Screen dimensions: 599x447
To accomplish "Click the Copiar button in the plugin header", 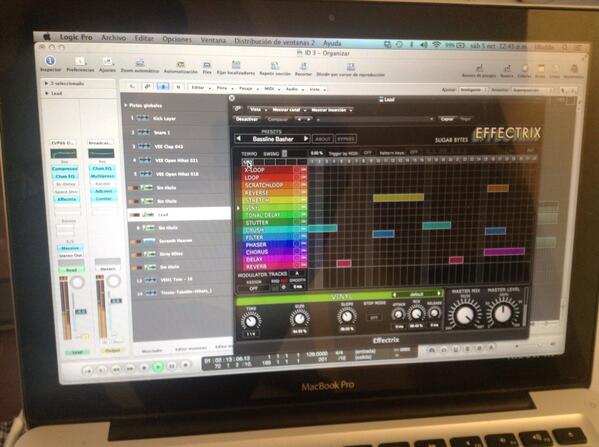I will pyautogui.click(x=447, y=119).
